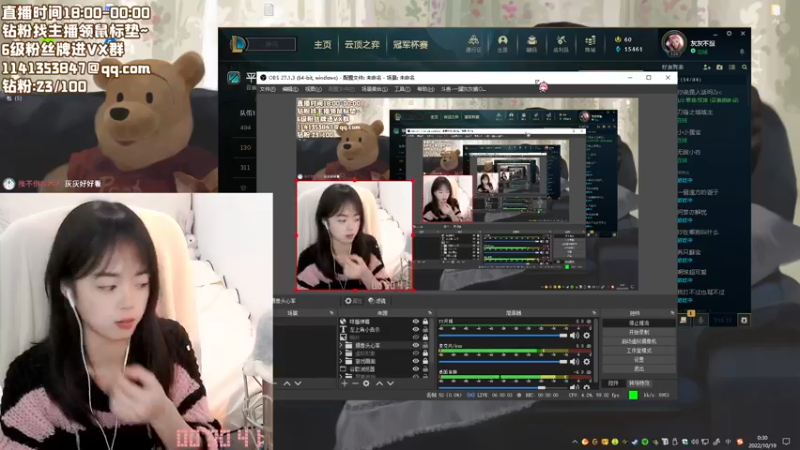Expand the 窗口画面 source group

tap(341, 361)
